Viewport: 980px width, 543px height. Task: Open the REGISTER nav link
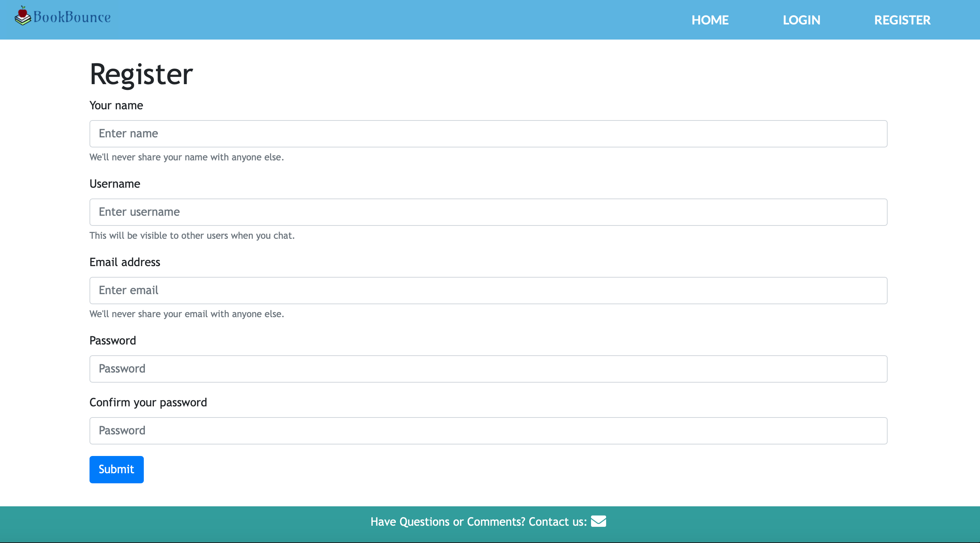point(902,20)
